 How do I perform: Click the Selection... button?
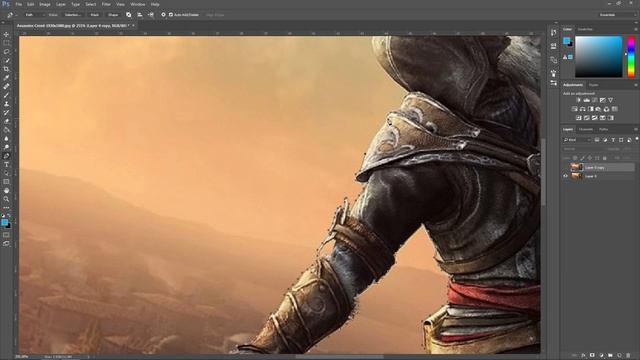[x=73, y=15]
